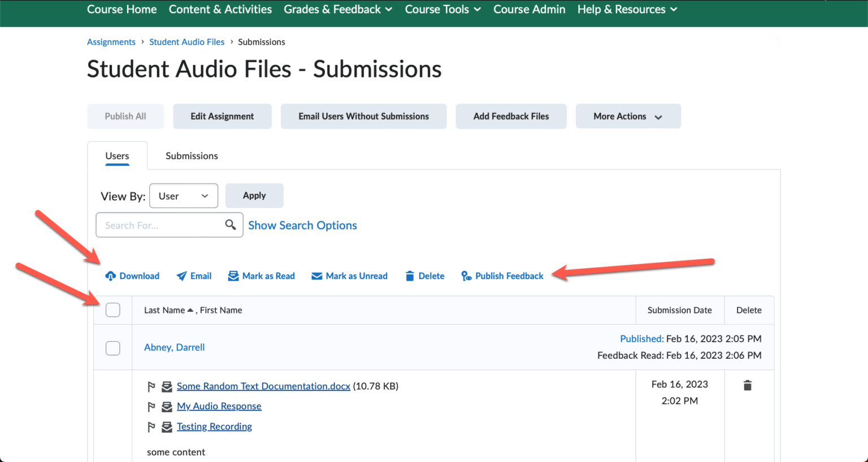
Task: Switch to the Submissions tab
Action: 192,156
